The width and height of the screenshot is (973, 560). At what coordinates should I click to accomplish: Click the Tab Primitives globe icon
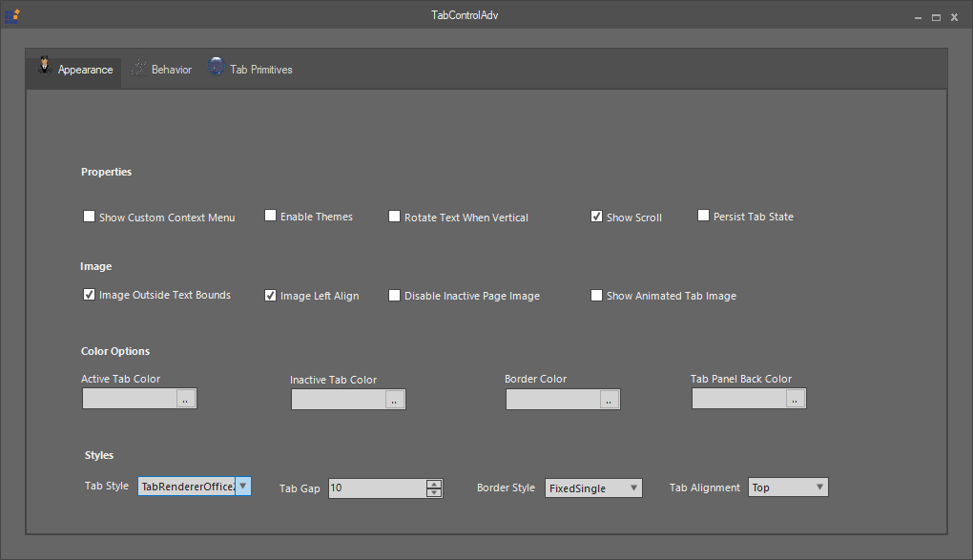(x=216, y=67)
